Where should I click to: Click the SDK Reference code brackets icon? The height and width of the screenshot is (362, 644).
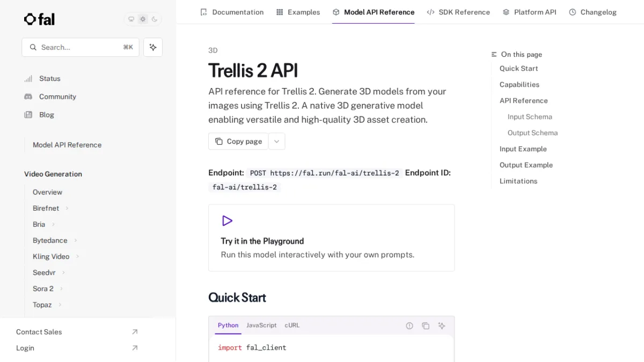pos(430,12)
